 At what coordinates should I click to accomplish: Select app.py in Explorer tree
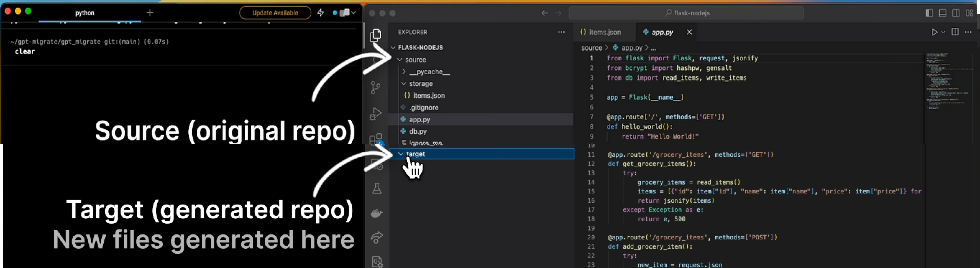[481, 119]
